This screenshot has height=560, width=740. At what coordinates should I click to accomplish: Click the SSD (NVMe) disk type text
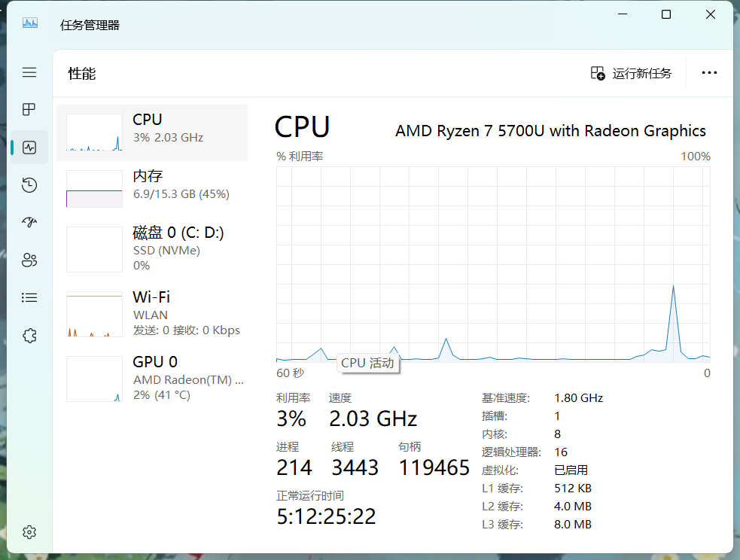tap(166, 251)
